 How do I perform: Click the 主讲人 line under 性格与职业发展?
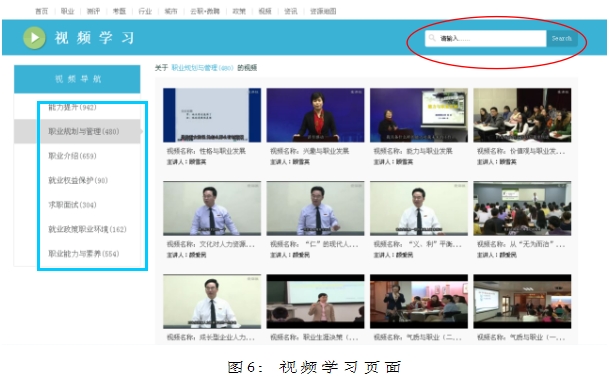coord(186,162)
